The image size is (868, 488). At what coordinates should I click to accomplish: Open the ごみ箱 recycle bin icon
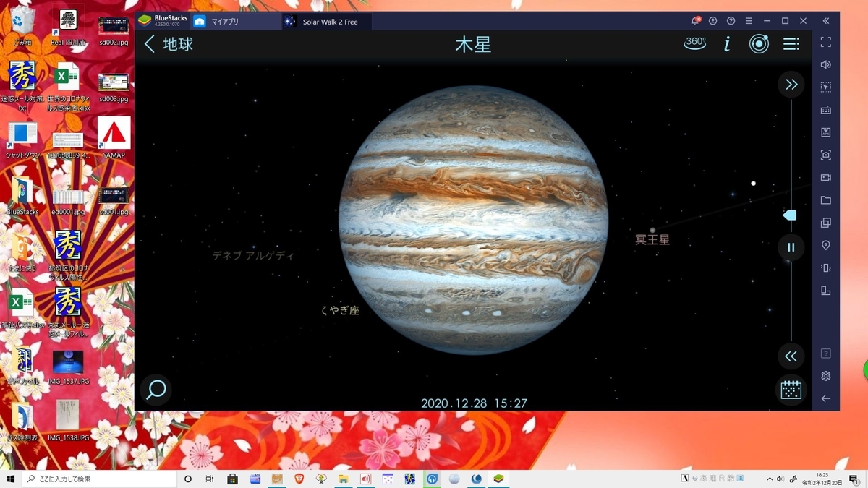22,26
